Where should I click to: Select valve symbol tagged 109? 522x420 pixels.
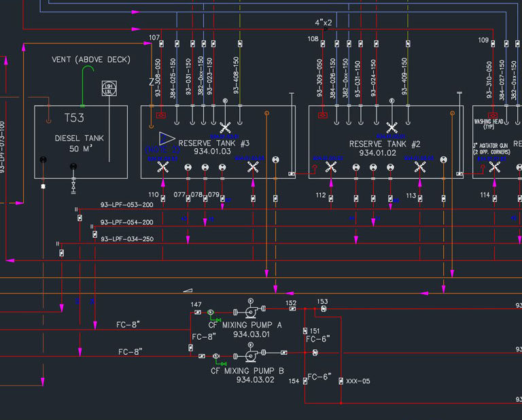pos(493,43)
